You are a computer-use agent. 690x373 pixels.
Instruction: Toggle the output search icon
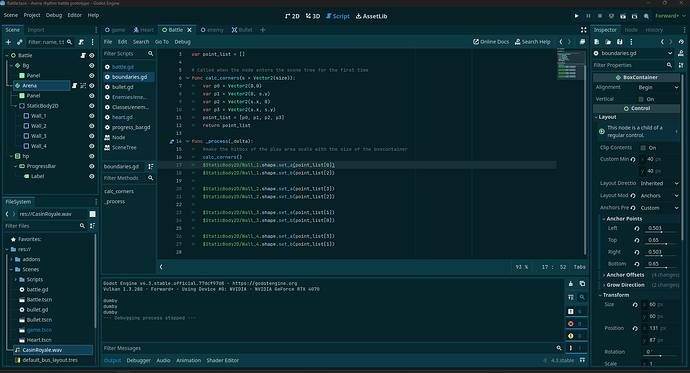point(582,297)
